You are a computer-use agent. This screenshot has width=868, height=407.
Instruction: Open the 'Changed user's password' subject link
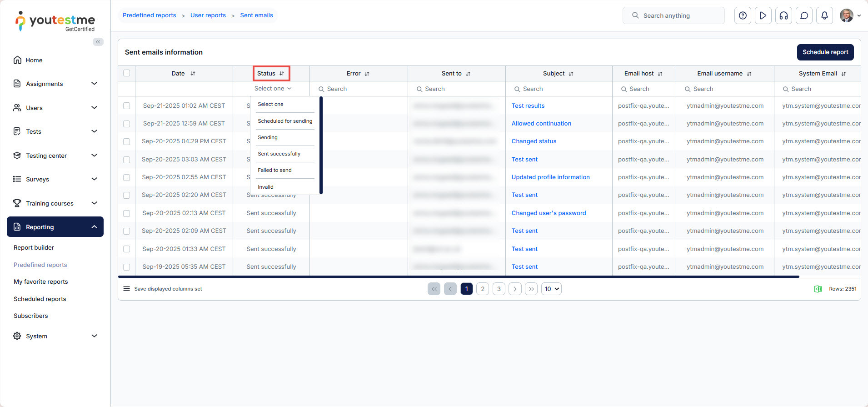click(x=549, y=213)
